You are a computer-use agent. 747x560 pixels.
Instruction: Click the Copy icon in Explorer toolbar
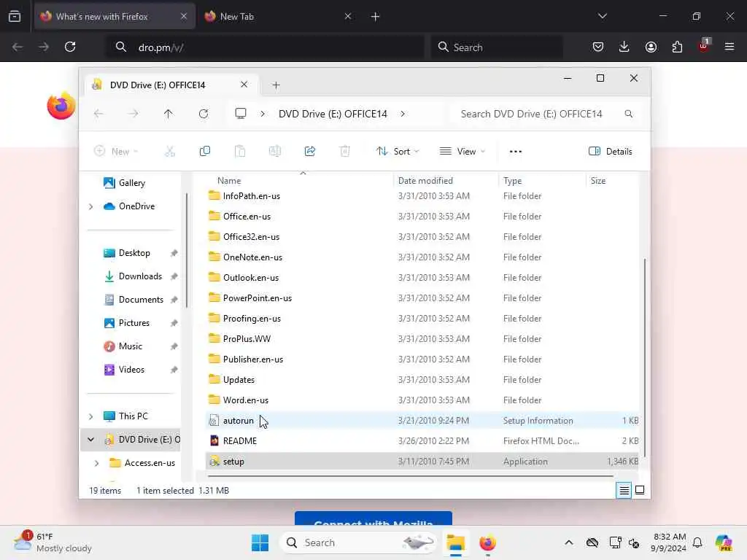point(205,152)
